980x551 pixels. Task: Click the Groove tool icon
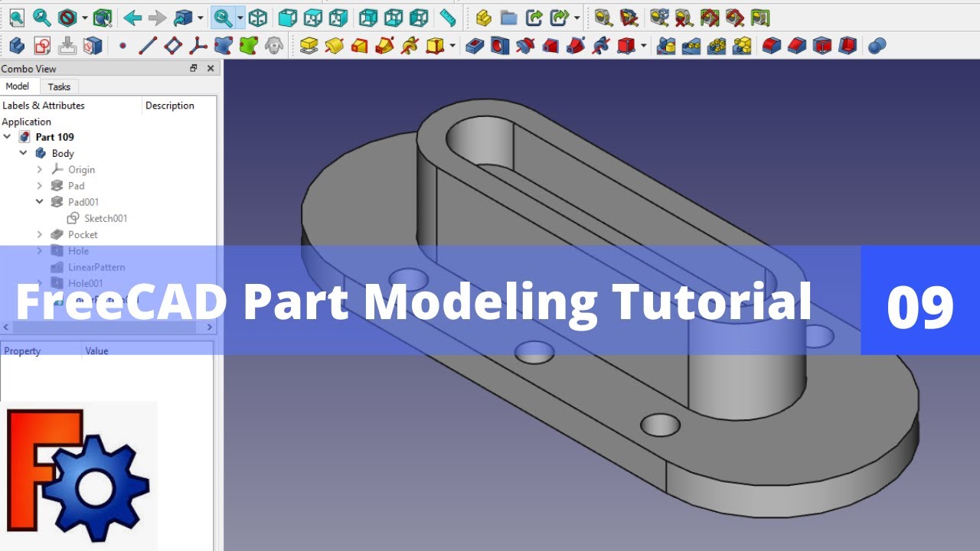[525, 46]
